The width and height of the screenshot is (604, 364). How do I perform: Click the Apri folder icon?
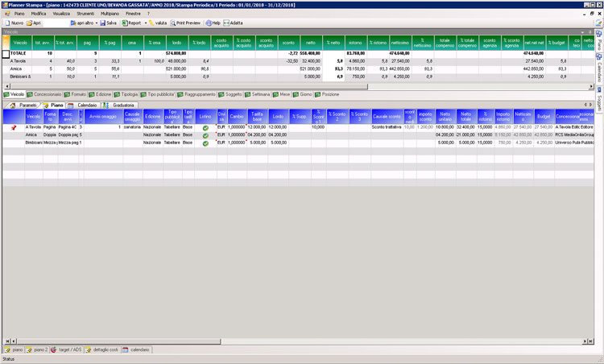27,23
